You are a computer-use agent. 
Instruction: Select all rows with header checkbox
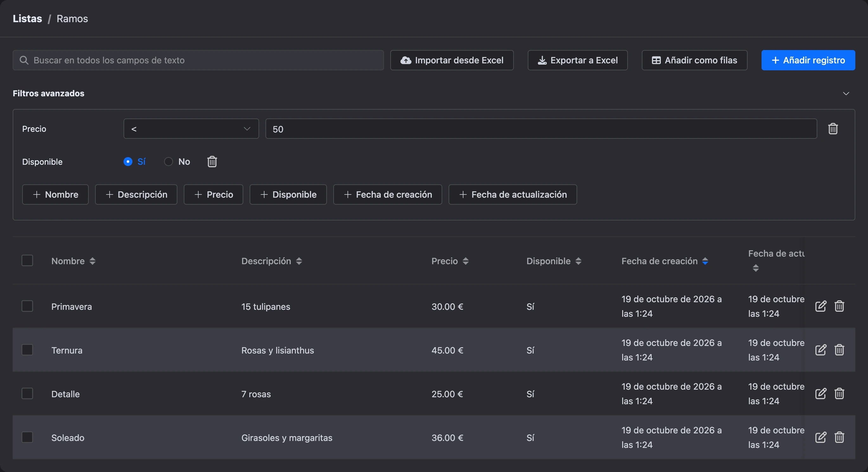(27, 260)
